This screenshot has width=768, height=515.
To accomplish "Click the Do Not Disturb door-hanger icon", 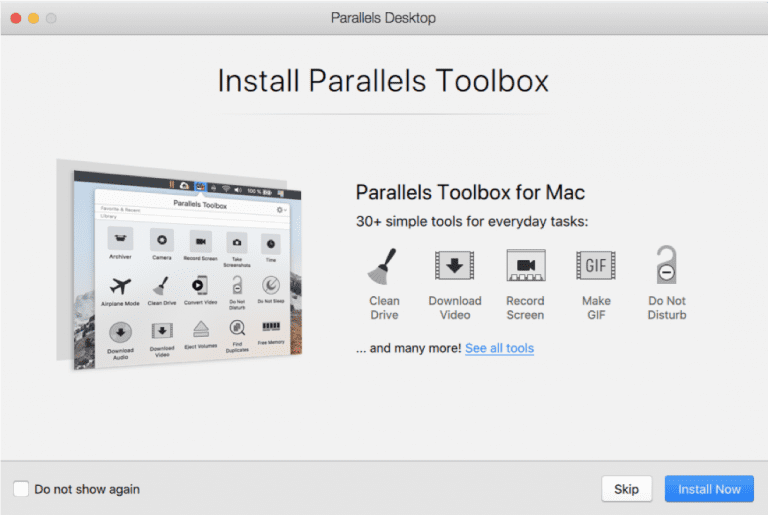I will pyautogui.click(x=666, y=265).
